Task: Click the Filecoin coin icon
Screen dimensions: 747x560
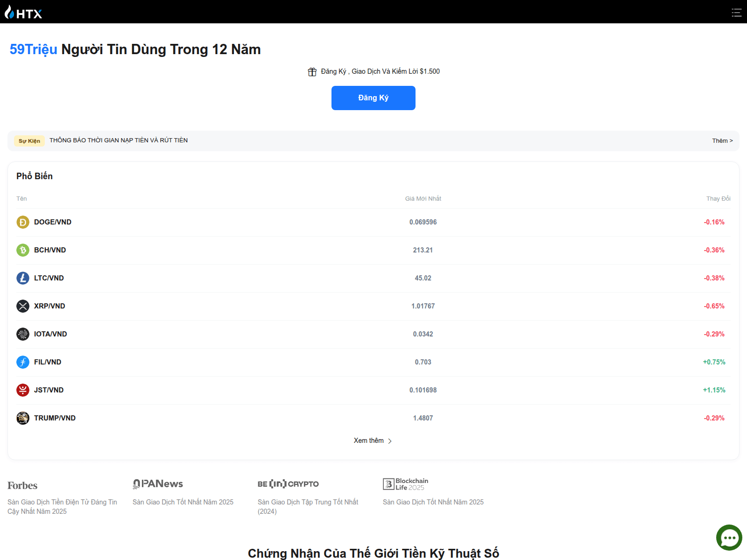Action: (23, 362)
